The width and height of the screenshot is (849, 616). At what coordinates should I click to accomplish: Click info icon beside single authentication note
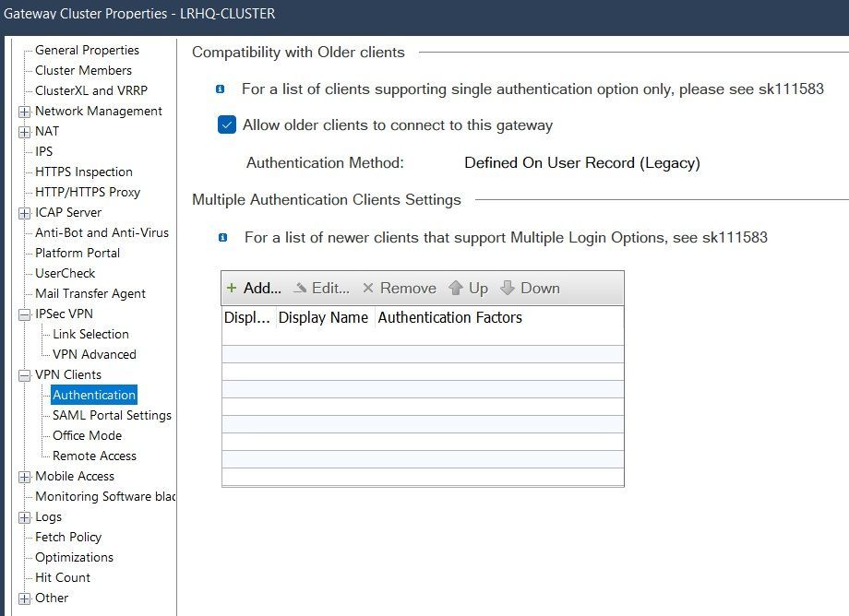point(221,89)
